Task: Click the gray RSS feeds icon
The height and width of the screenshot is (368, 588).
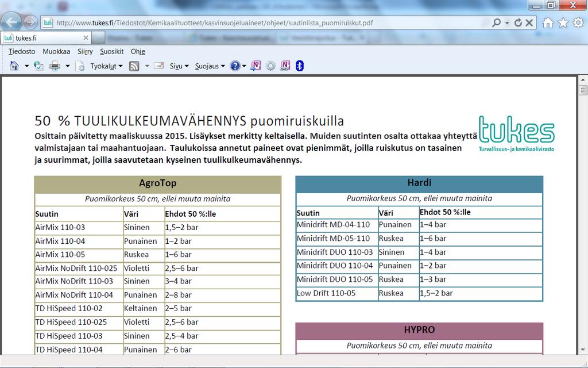Action: pos(134,66)
